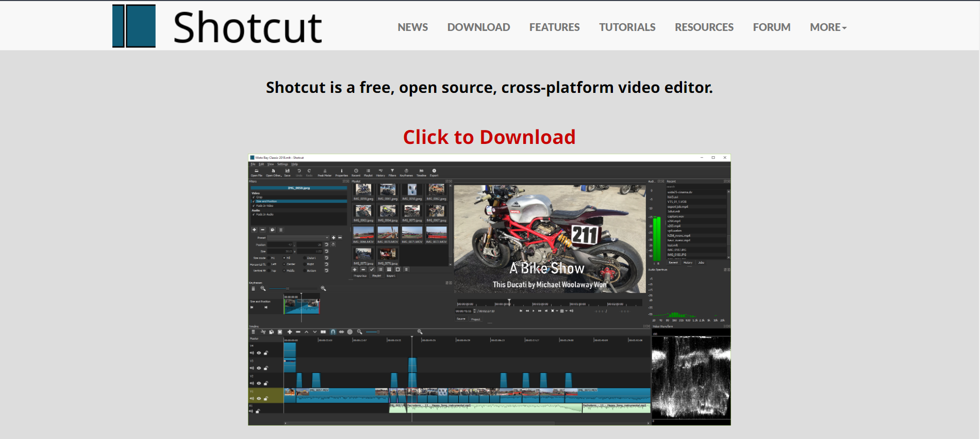Expand the MORE dropdown in navigation
This screenshot has height=439, width=980.
pos(828,27)
